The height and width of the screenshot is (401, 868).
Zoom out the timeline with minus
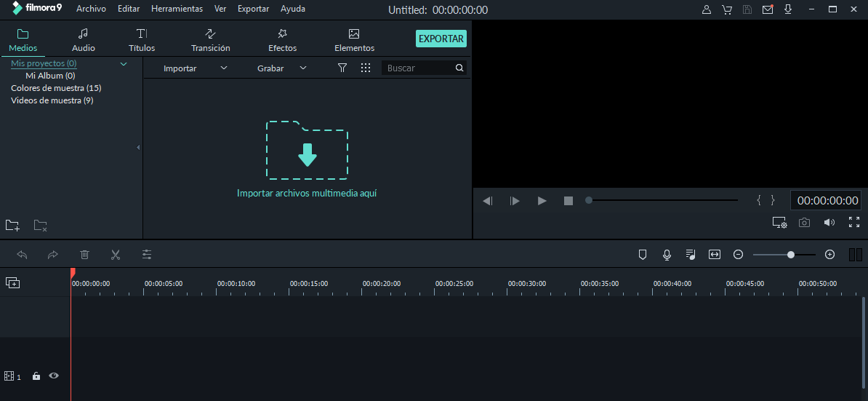738,255
